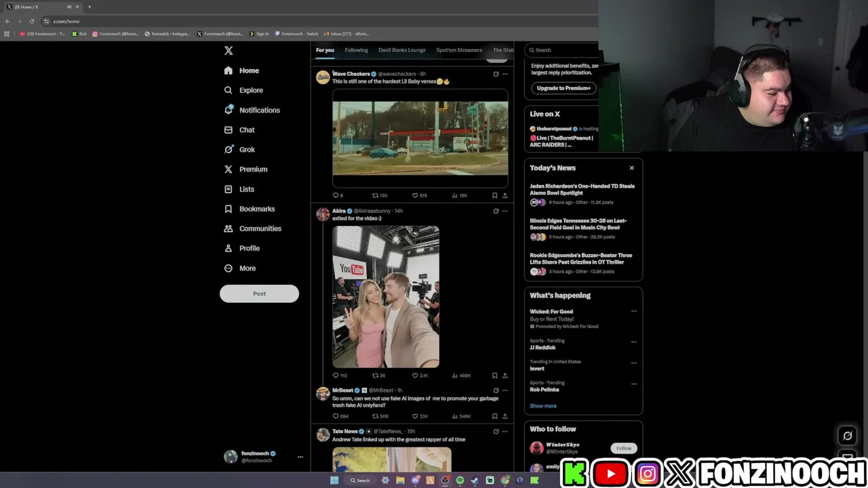This screenshot has width=868, height=488.
Task: Play the Wave Checkers video
Action: click(420, 138)
